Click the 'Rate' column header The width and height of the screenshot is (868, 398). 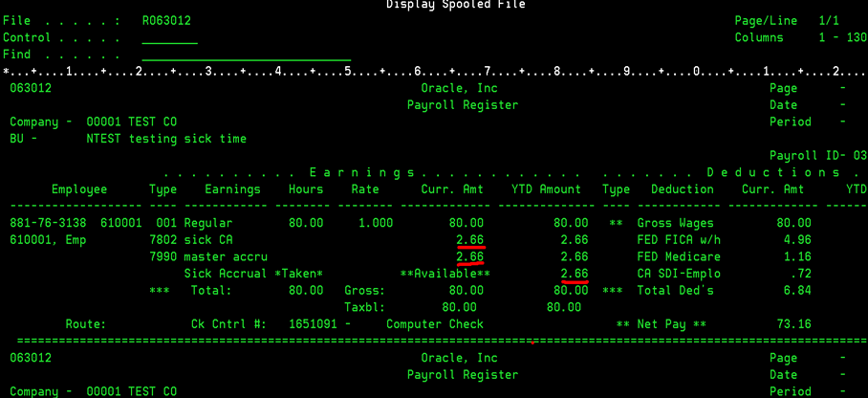365,189
